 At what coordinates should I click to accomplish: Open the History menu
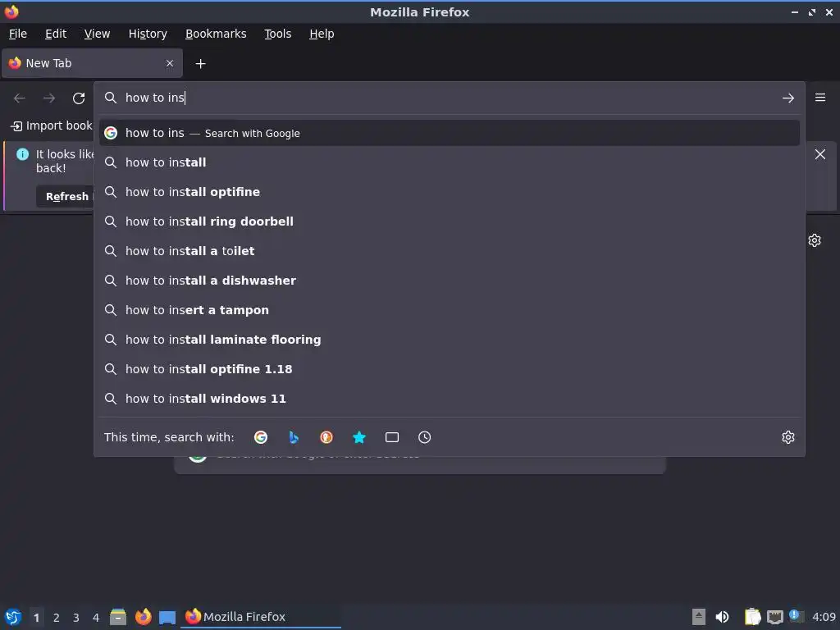click(x=148, y=34)
